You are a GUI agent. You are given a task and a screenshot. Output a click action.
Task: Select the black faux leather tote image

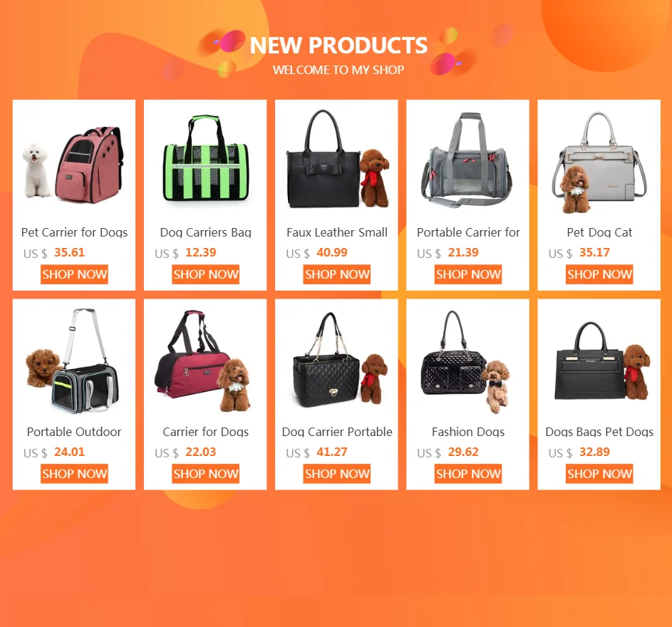337,161
